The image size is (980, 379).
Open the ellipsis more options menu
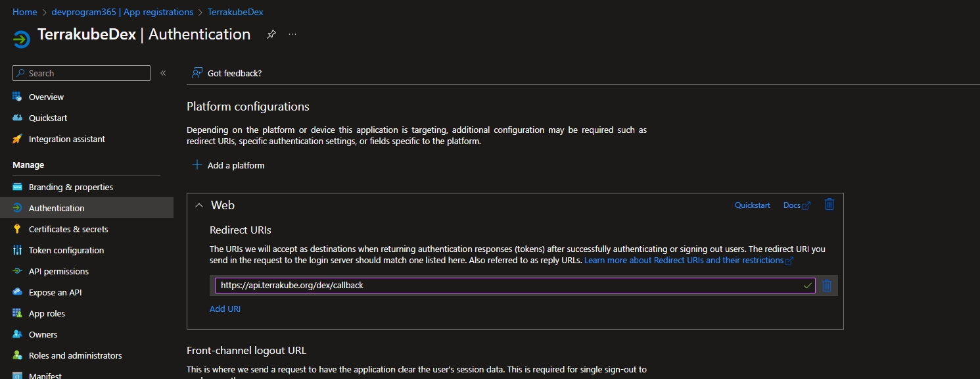pyautogui.click(x=292, y=35)
